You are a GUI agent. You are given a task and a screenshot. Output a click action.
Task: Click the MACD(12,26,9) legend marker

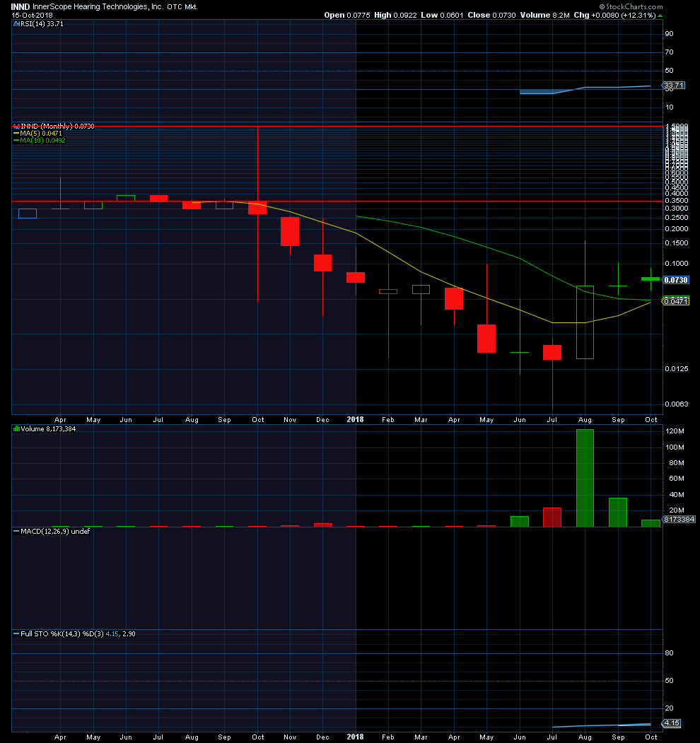(x=16, y=532)
